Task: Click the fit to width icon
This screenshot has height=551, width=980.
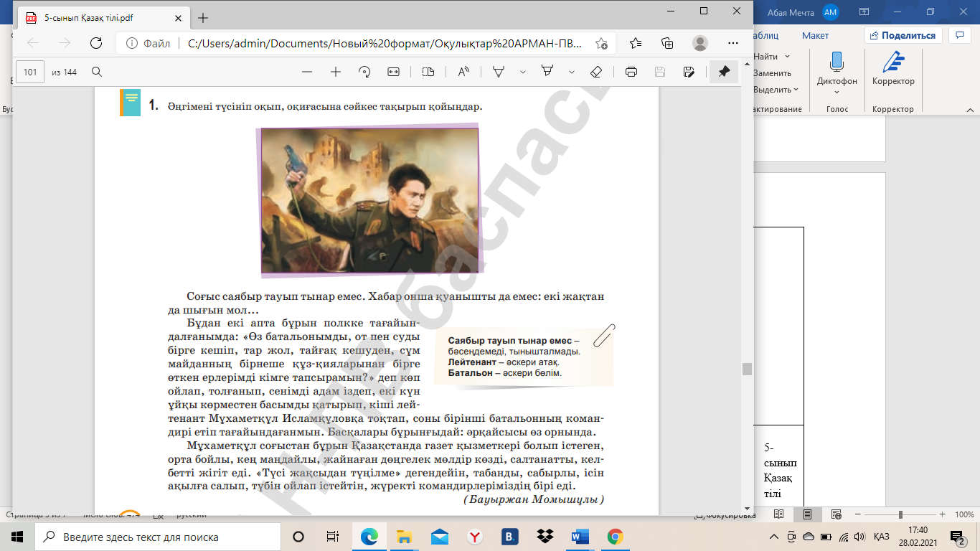Action: (393, 72)
